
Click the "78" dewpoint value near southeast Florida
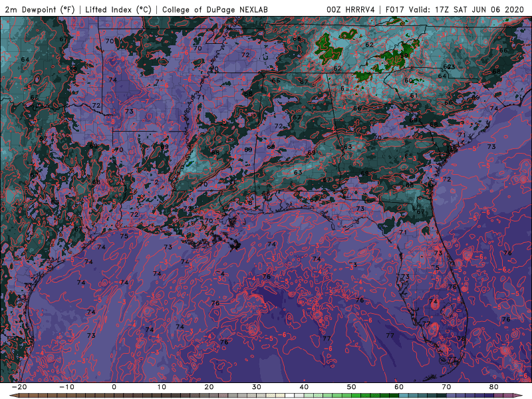click(461, 338)
